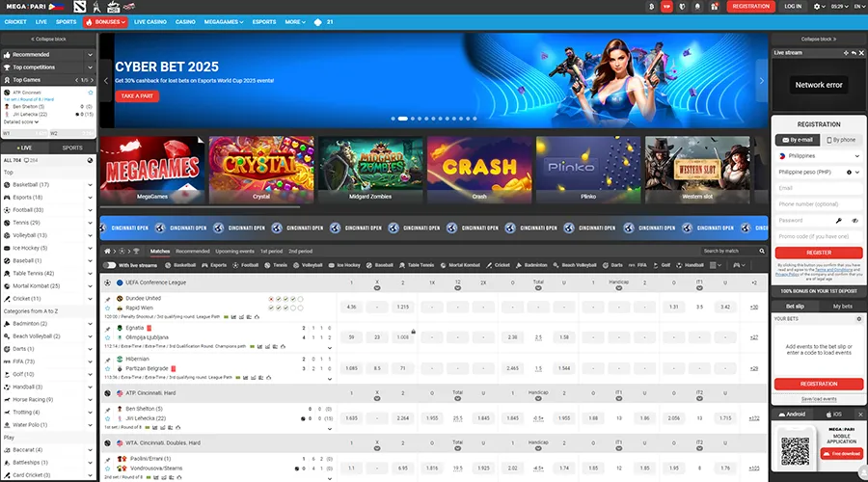Image resolution: width=868 pixels, height=482 pixels.
Task: Click Ice Hockey (5) icon in sidebar
Action: [7, 248]
